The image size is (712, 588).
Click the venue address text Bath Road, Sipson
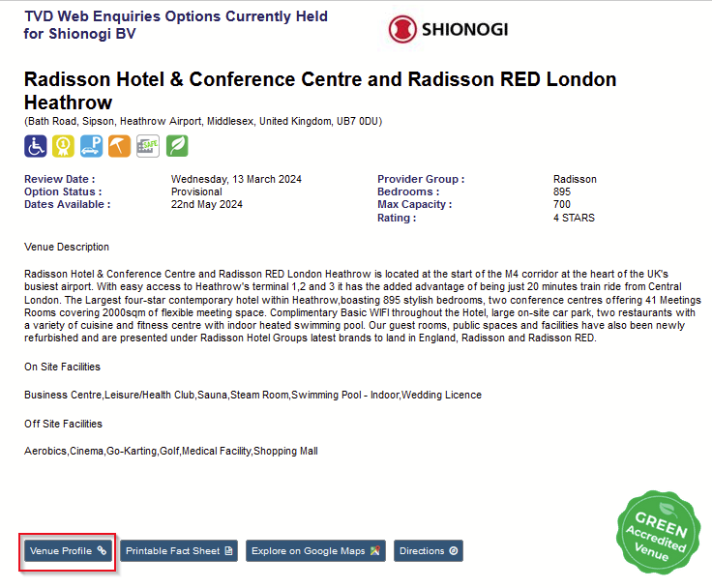coord(203,121)
